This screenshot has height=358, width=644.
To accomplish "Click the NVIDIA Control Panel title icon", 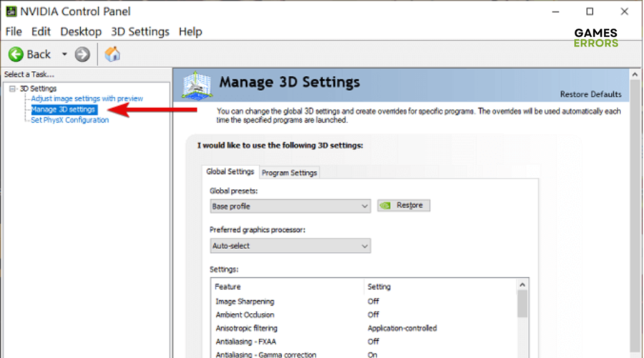I will pos(11,11).
